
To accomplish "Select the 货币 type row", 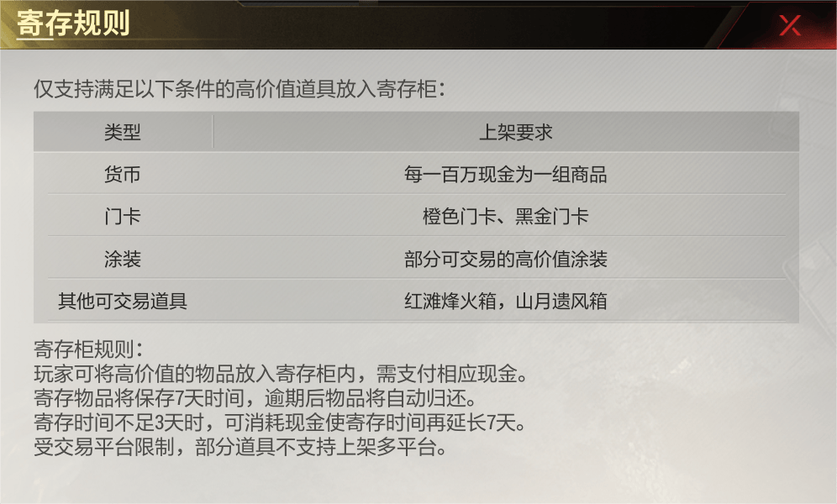I will pyautogui.click(x=124, y=175).
